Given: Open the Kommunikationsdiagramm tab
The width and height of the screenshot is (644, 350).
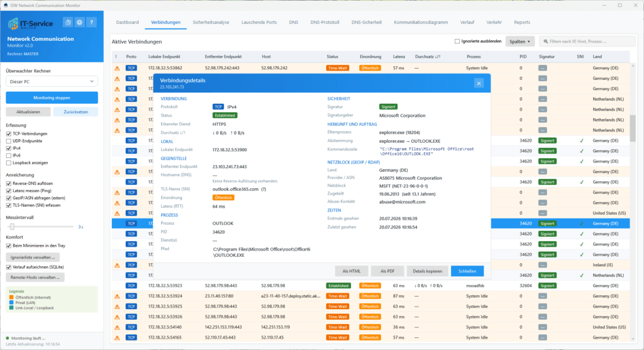Looking at the screenshot, I should coord(421,23).
